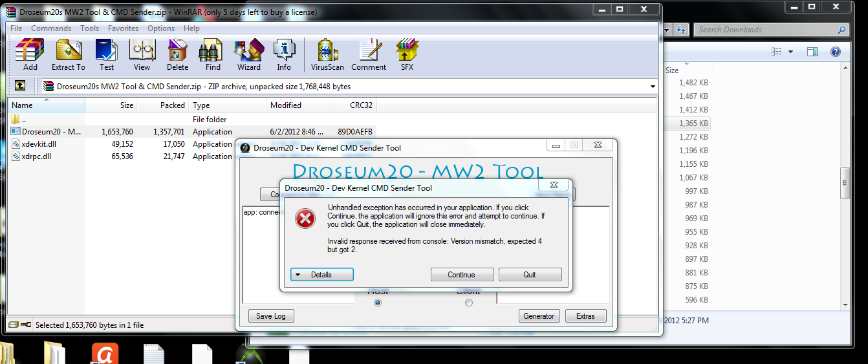Expand the Details button in error dialog
Viewport: 868px width, 364px height.
[x=321, y=275]
